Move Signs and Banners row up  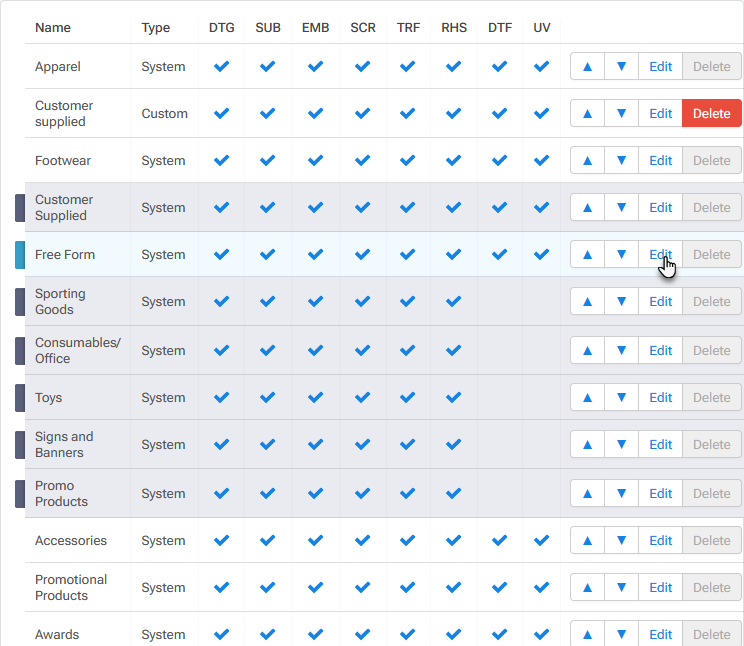[587, 444]
